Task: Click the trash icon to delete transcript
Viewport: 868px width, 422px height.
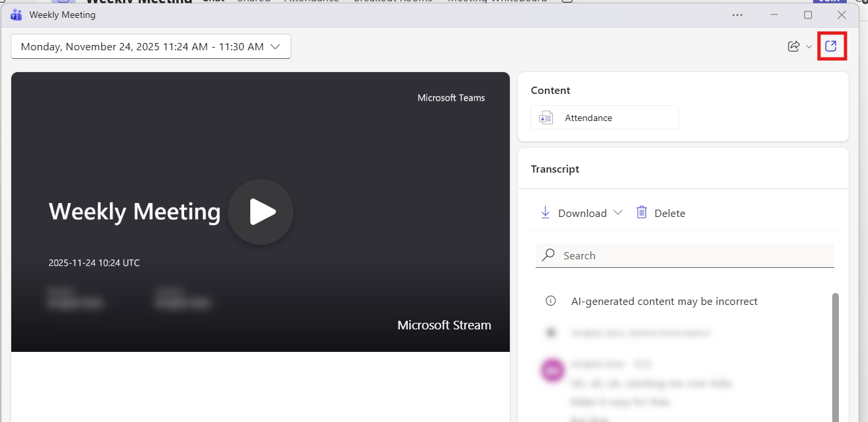Action: click(642, 212)
